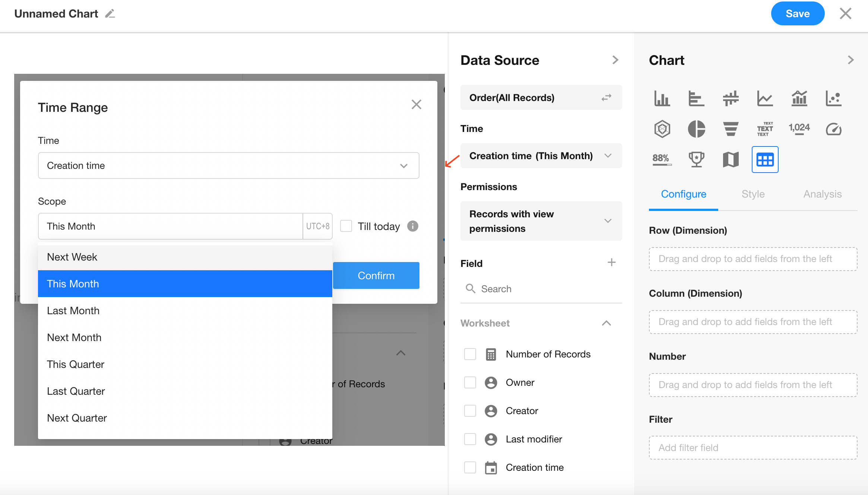Pick the scatter plot chart icon
The width and height of the screenshot is (868, 495).
[x=833, y=98]
